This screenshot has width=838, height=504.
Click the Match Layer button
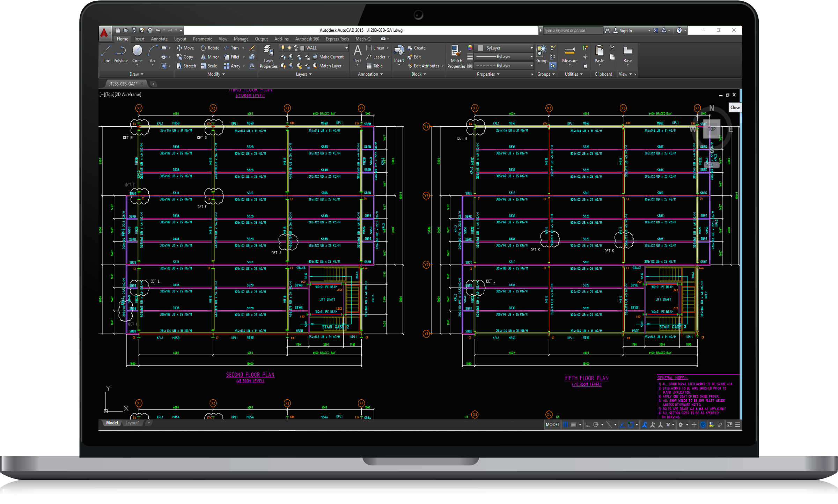(327, 66)
